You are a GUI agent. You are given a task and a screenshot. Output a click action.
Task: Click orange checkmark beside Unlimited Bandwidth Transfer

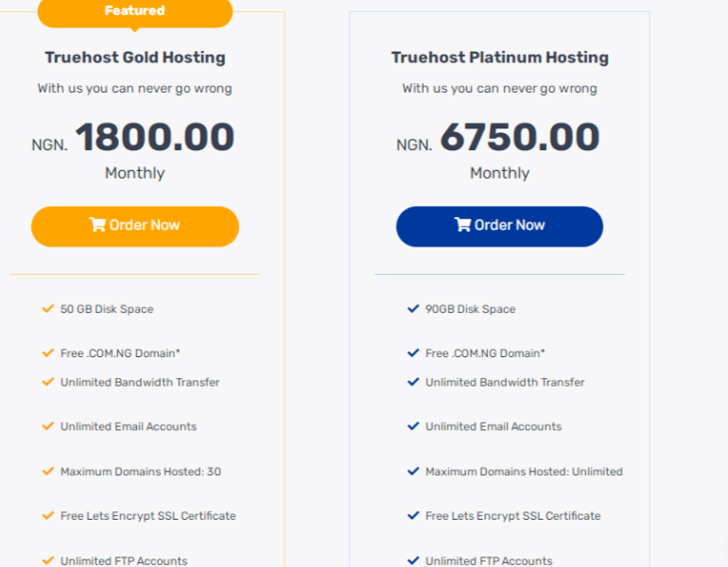pyautogui.click(x=48, y=382)
